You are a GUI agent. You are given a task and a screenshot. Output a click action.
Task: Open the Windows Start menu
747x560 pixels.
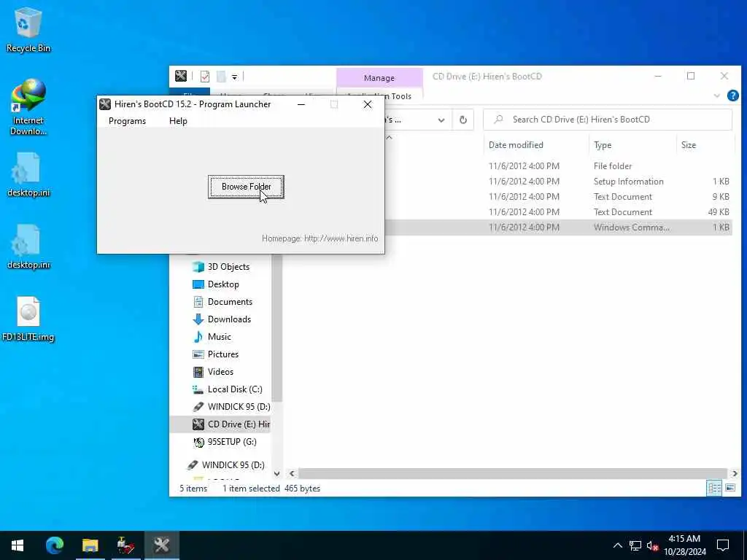pyautogui.click(x=18, y=545)
